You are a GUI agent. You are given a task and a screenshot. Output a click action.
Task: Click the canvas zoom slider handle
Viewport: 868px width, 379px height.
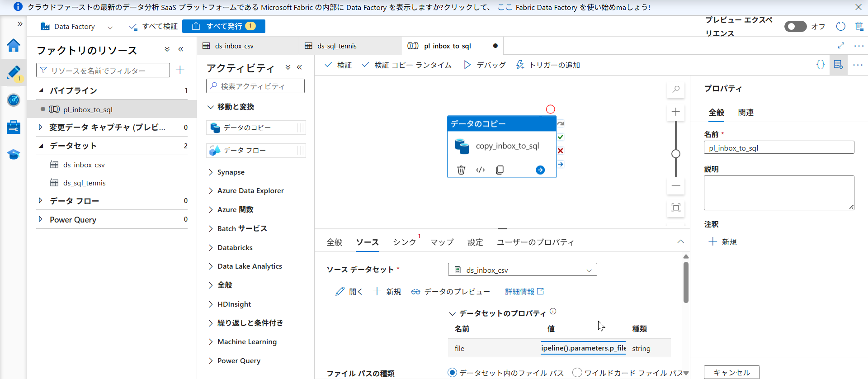click(x=676, y=154)
